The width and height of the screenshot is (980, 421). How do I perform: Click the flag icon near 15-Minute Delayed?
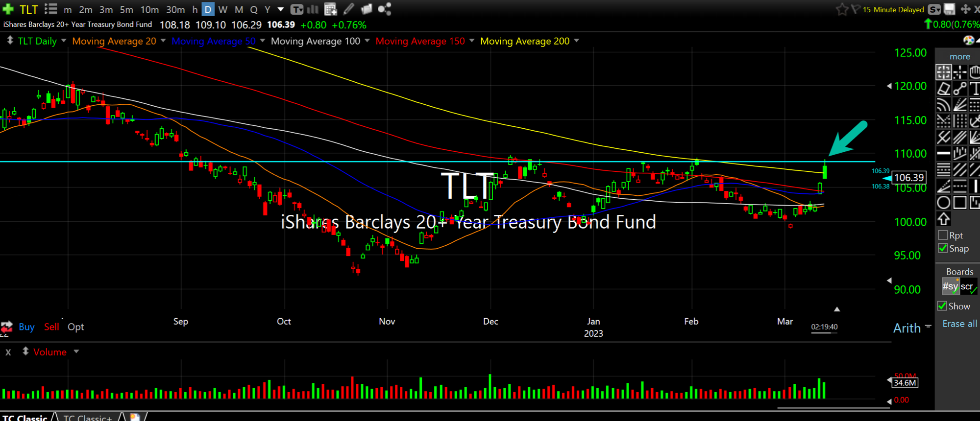(855, 9)
